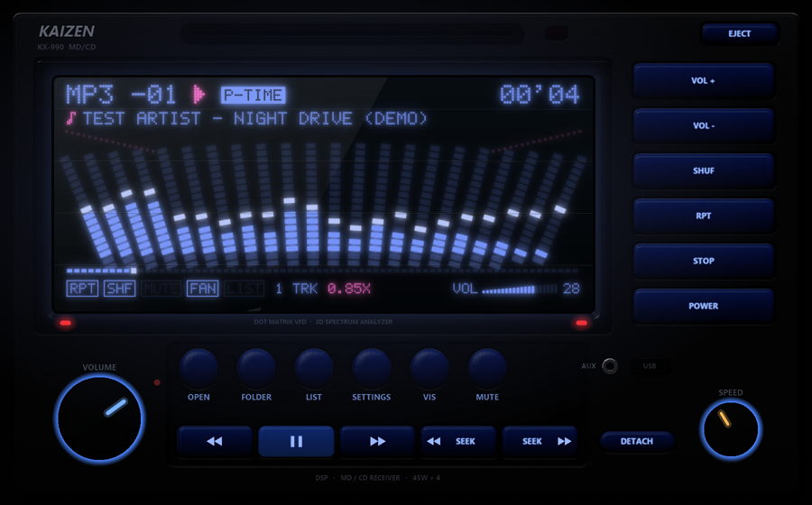Toggle repeat using RPT button

coord(703,216)
